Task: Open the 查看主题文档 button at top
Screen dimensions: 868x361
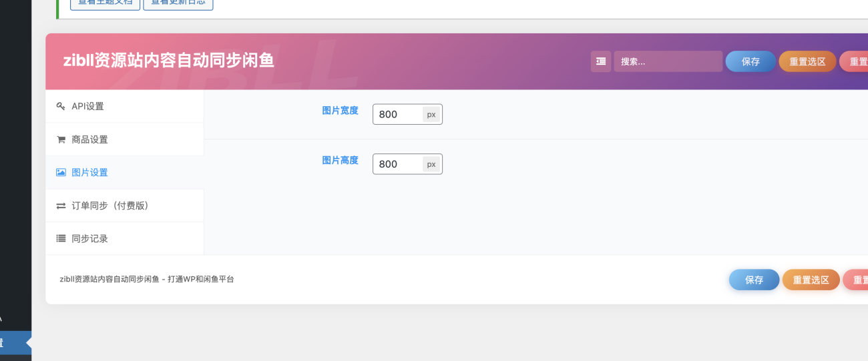Action: click(x=105, y=3)
